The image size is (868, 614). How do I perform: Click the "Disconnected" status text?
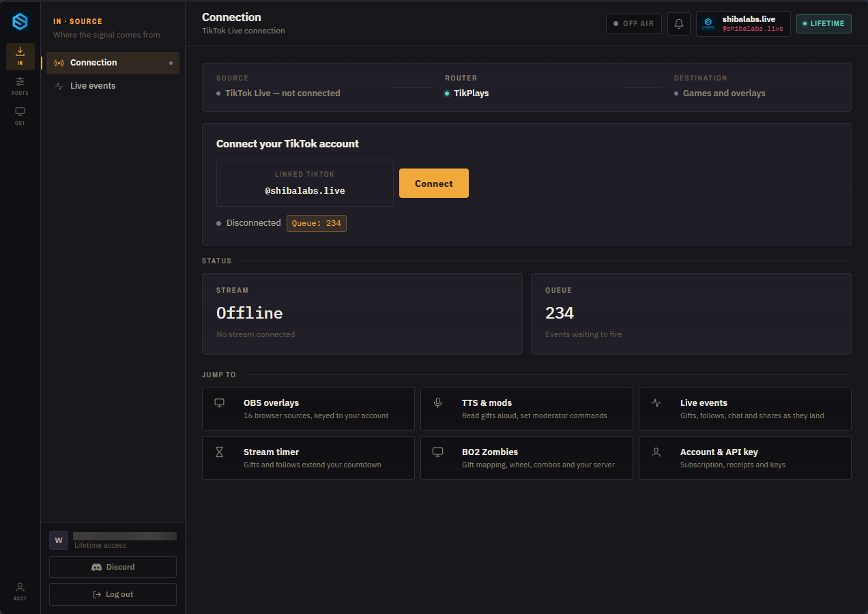click(254, 223)
